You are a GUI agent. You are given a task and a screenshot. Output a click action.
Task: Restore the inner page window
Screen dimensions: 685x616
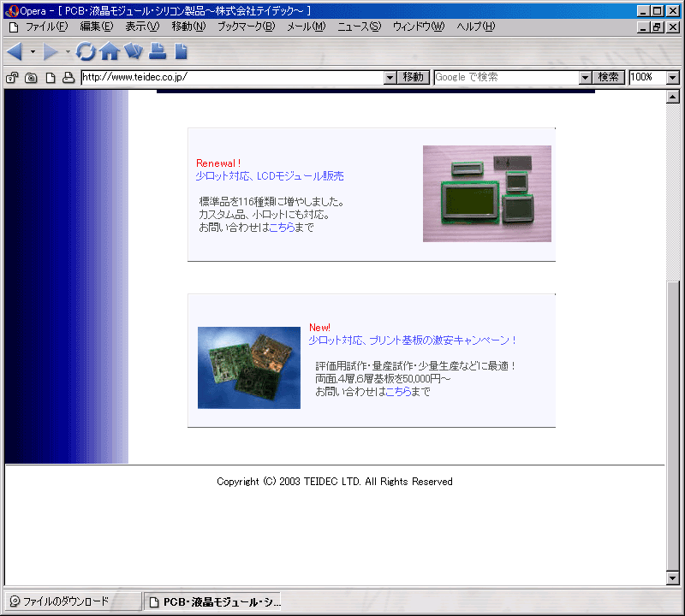click(657, 27)
